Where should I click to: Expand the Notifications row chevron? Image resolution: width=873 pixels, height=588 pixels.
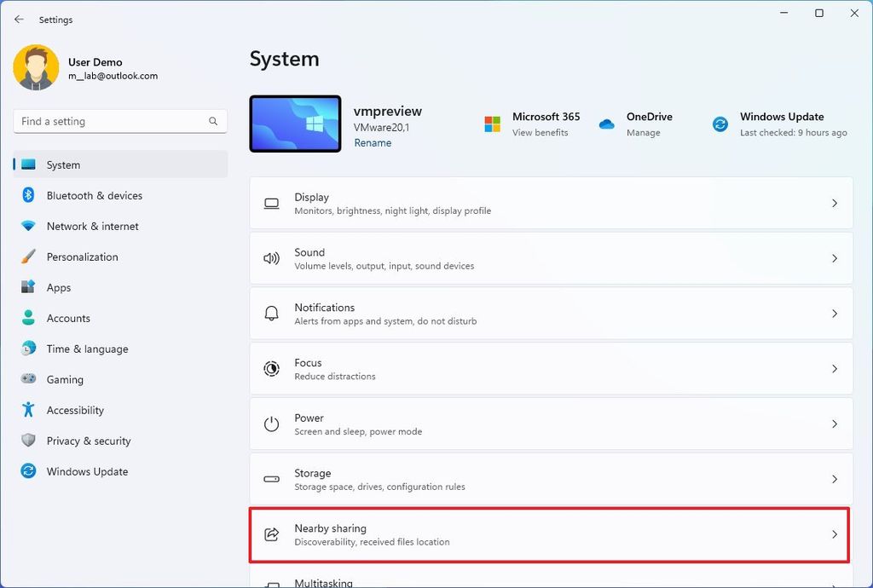(x=834, y=314)
